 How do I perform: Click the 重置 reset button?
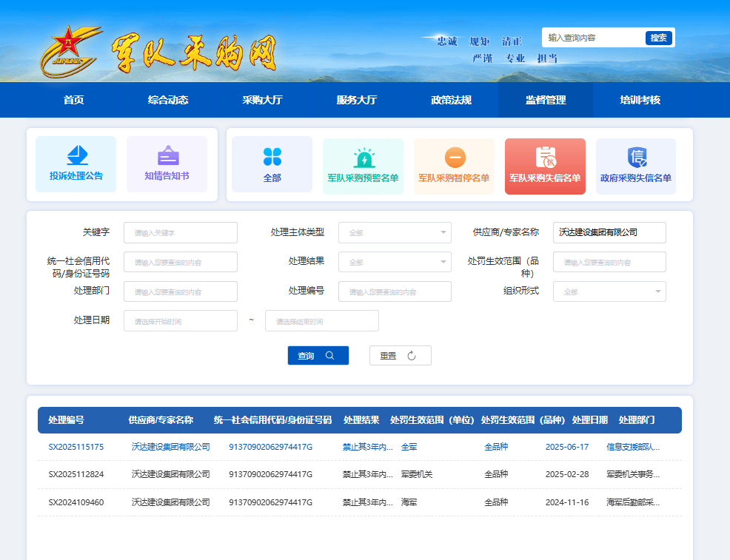click(x=400, y=356)
